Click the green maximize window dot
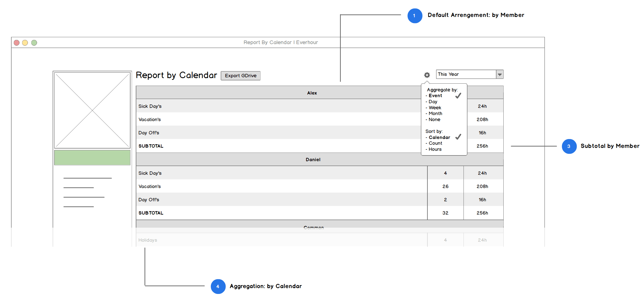The image size is (644, 300). click(x=34, y=43)
